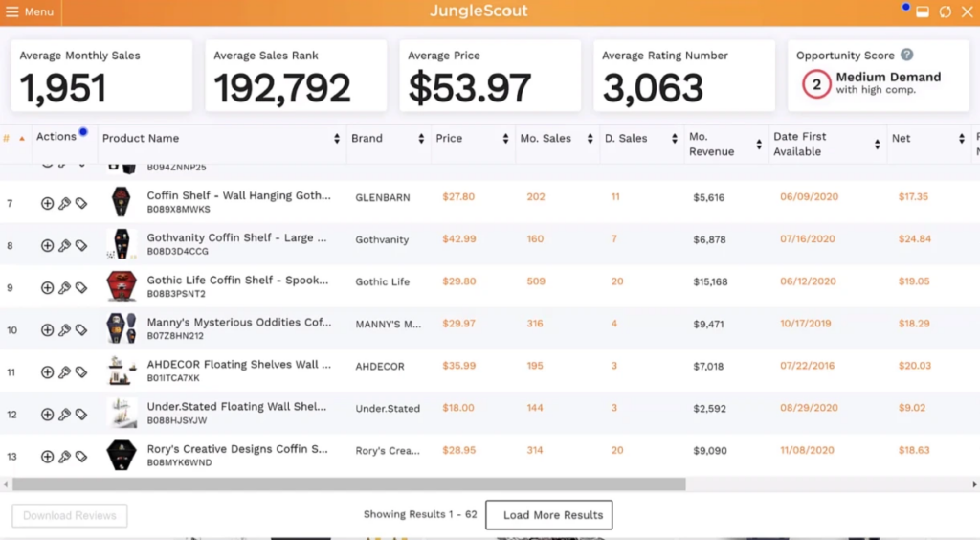This screenshot has width=980, height=540.
Task: Open AHDECOR Floating Shelves Wall product link
Action: point(238,365)
